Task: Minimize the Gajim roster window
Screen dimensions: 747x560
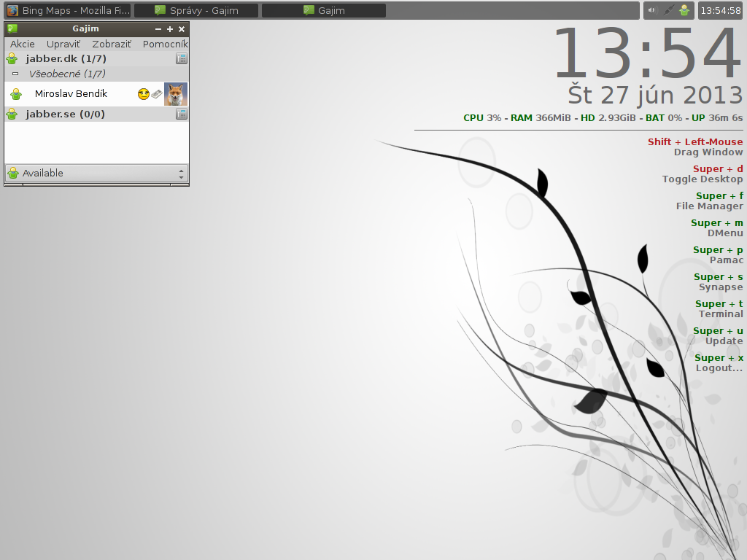Action: tap(158, 29)
